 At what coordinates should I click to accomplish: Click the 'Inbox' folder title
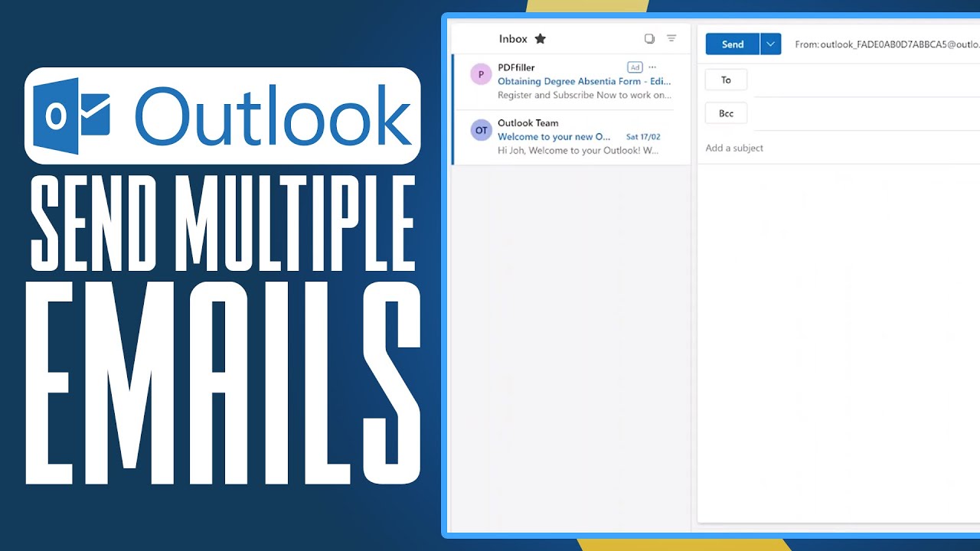[513, 39]
